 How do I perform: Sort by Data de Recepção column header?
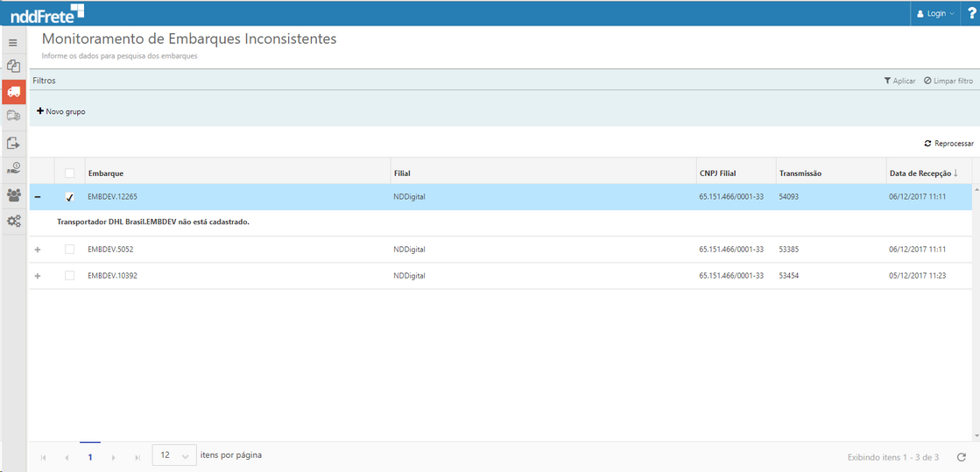click(923, 173)
